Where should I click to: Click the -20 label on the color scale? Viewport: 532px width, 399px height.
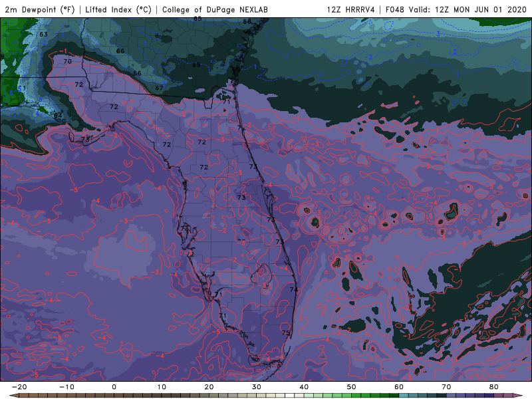point(19,387)
